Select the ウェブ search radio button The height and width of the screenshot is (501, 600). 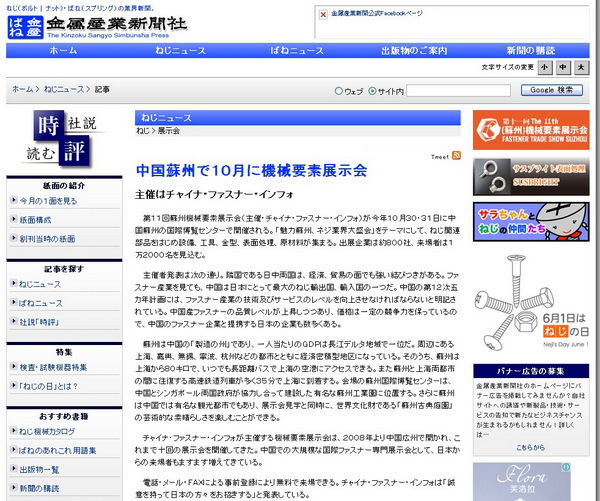coord(337,90)
